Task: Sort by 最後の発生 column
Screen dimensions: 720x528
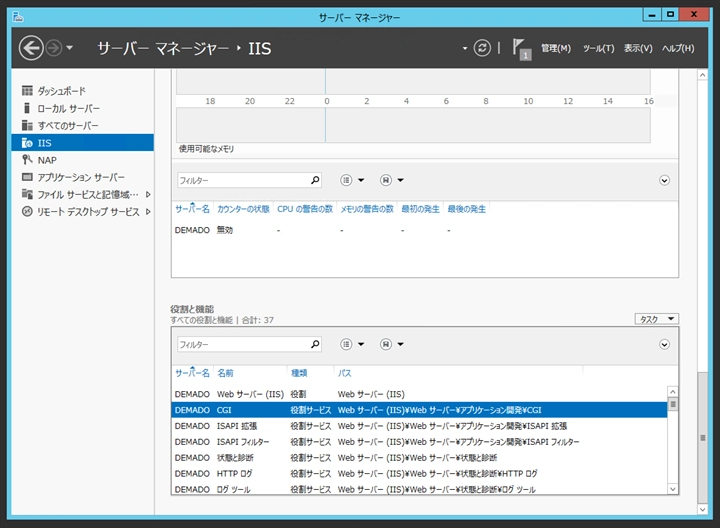Action: pos(467,209)
